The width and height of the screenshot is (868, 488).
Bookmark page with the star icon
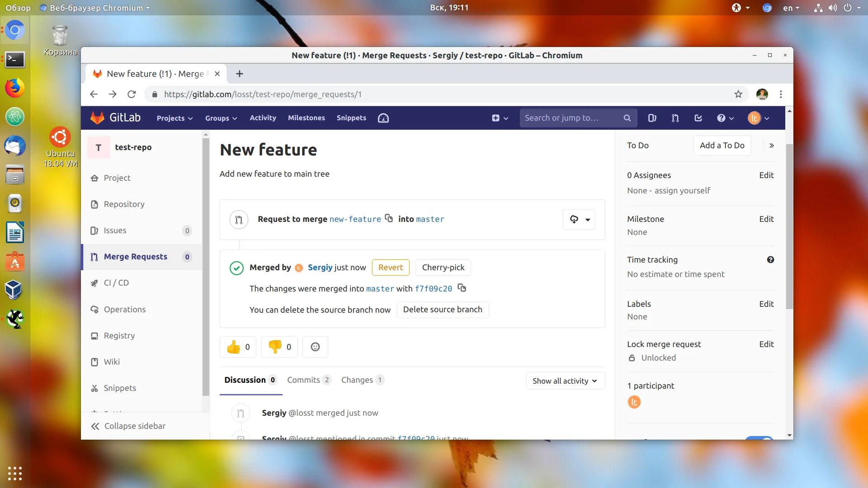738,94
